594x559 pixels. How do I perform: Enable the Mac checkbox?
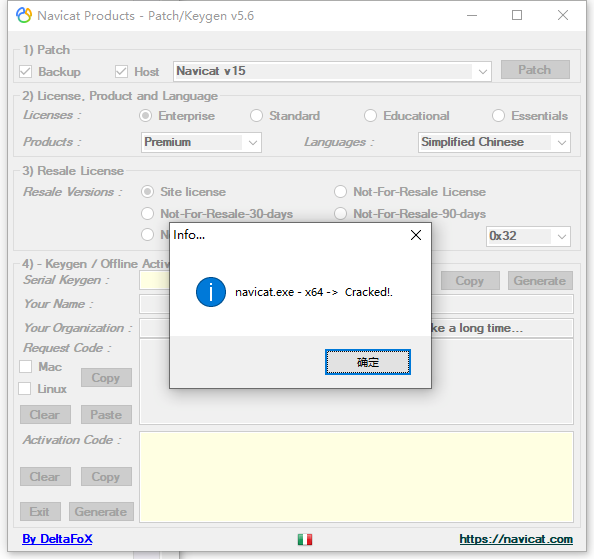(x=25, y=367)
